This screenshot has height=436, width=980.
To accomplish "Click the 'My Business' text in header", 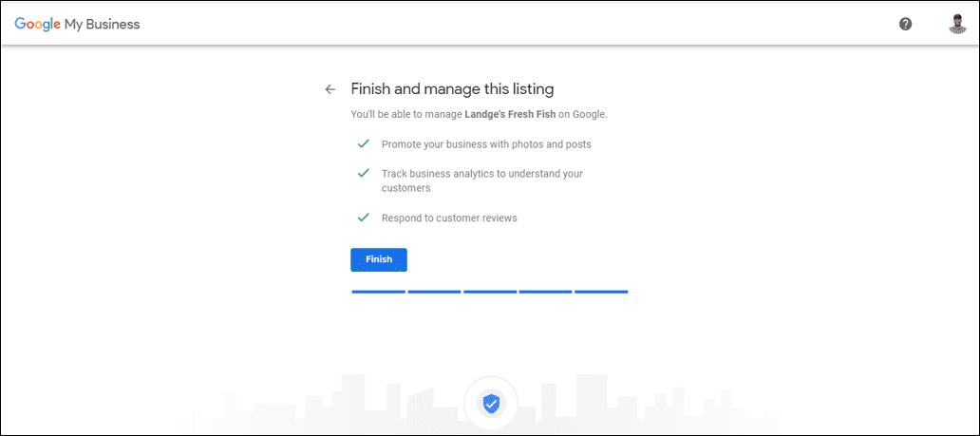I will coord(102,24).
